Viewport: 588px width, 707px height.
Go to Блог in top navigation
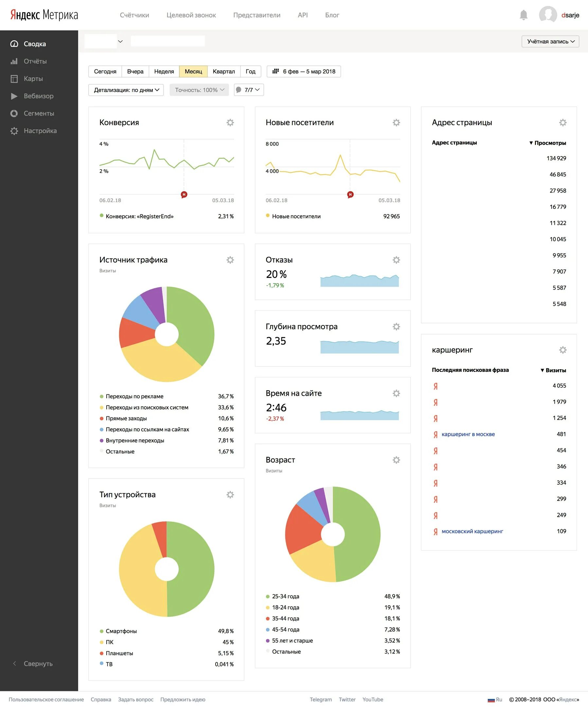[x=332, y=15]
